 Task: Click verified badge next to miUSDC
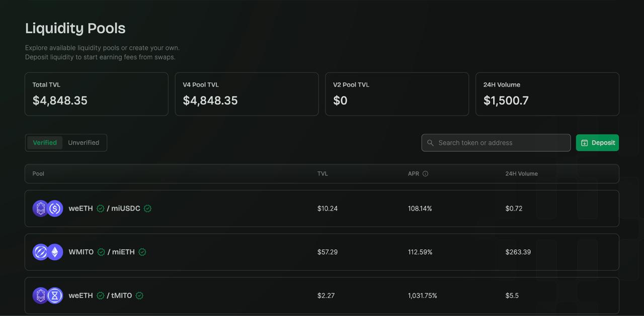pos(147,208)
